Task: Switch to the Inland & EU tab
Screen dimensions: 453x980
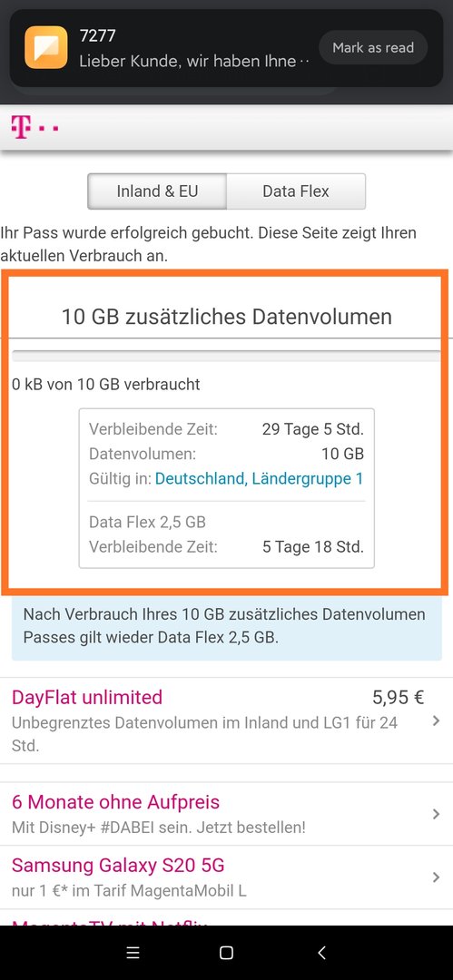Action: coord(157,191)
